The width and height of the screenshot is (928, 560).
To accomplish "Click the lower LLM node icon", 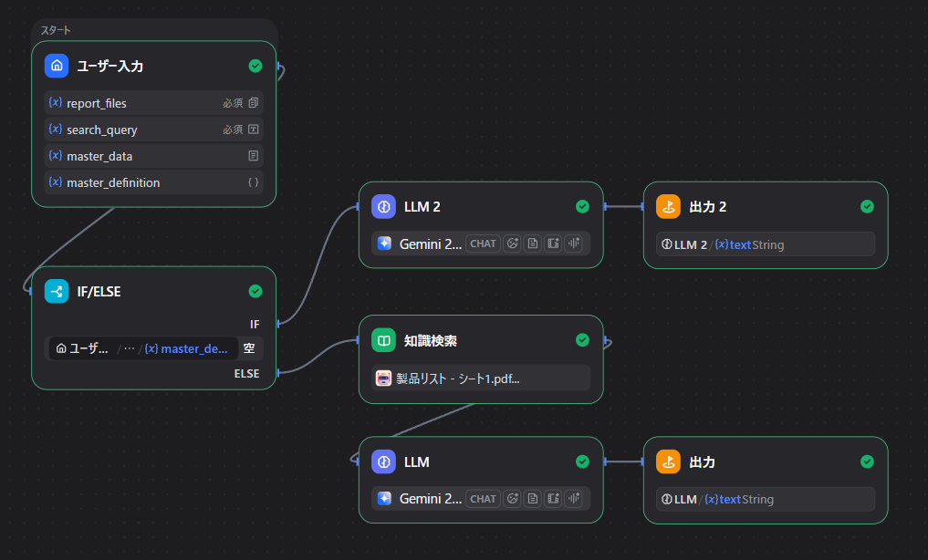I will (384, 462).
